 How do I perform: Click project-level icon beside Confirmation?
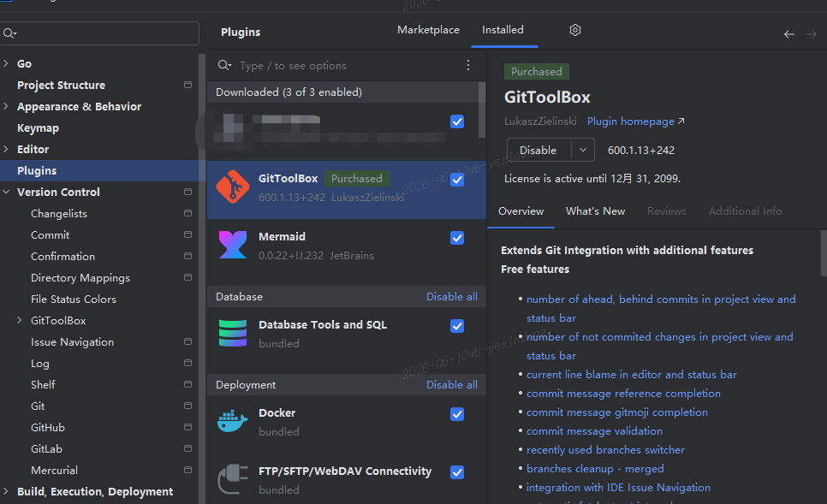(187, 256)
